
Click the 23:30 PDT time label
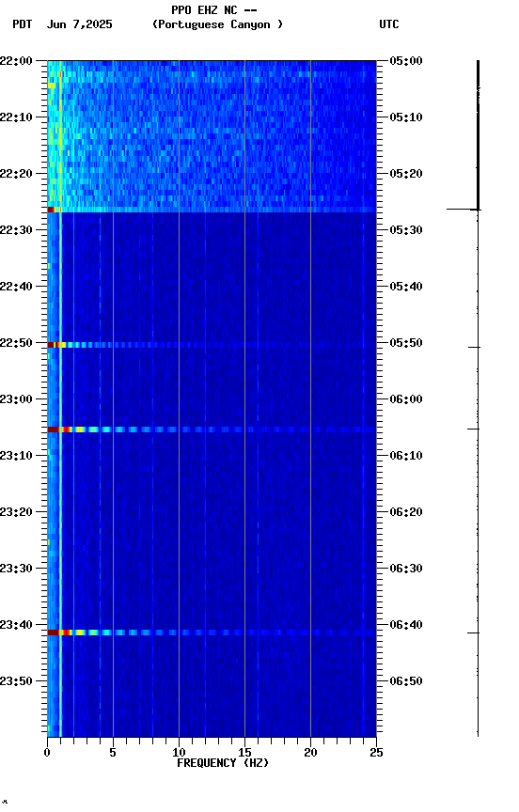16,569
